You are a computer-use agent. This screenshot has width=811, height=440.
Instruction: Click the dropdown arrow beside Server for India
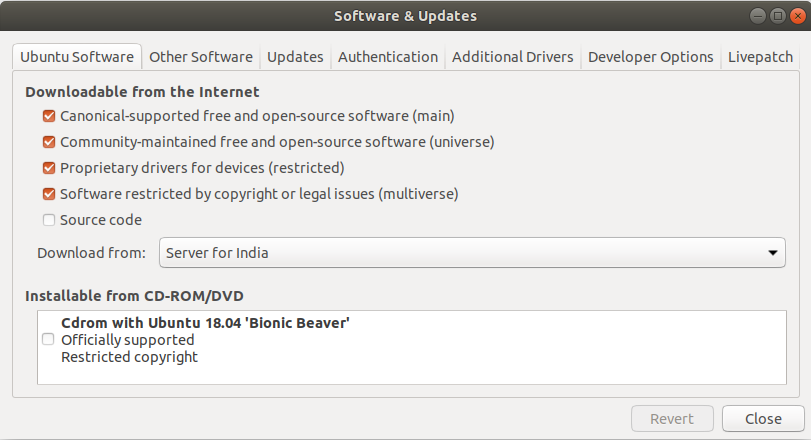coord(773,253)
